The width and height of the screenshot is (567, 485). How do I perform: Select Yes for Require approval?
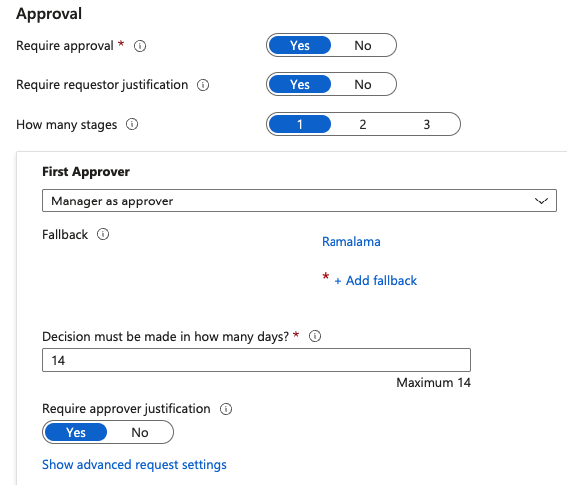300,46
